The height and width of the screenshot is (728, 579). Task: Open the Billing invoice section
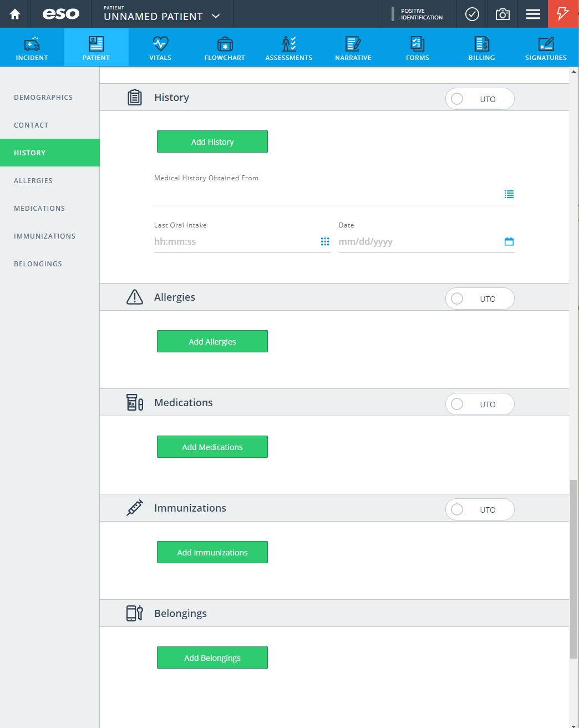pos(481,48)
